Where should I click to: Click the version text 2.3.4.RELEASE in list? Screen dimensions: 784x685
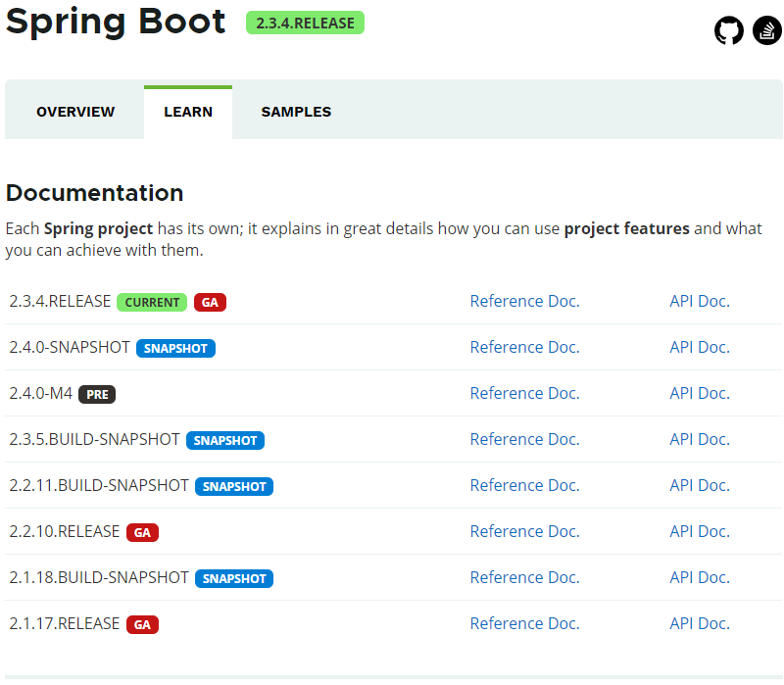60,302
